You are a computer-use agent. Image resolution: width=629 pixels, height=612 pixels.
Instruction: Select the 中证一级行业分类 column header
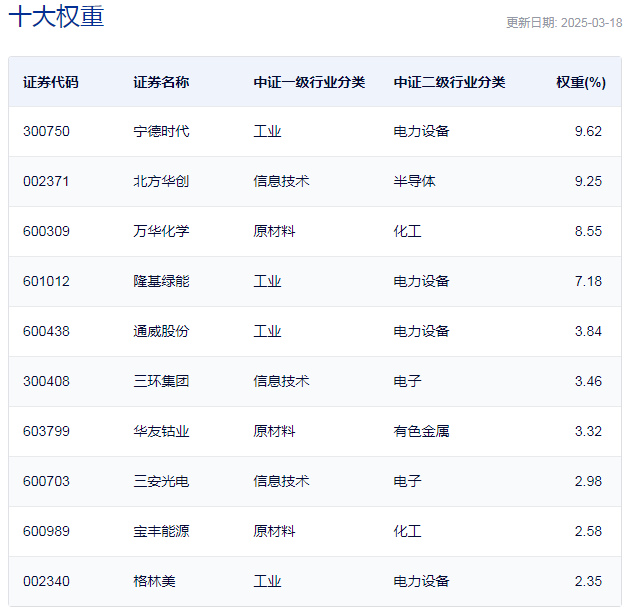coord(309,82)
